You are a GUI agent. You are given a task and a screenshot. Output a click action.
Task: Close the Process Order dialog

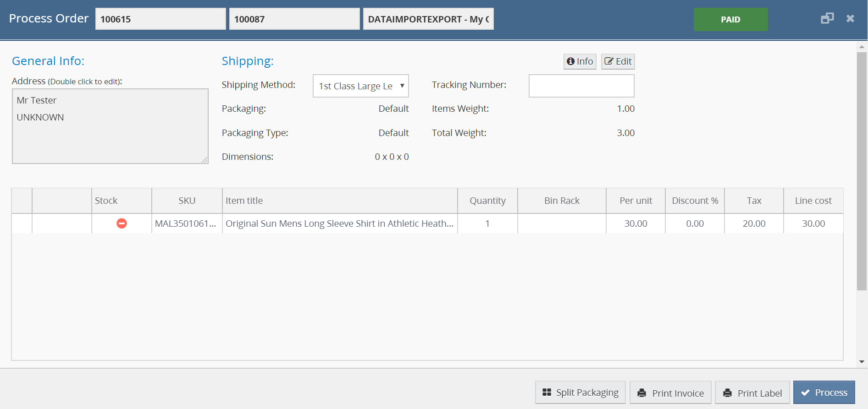850,18
